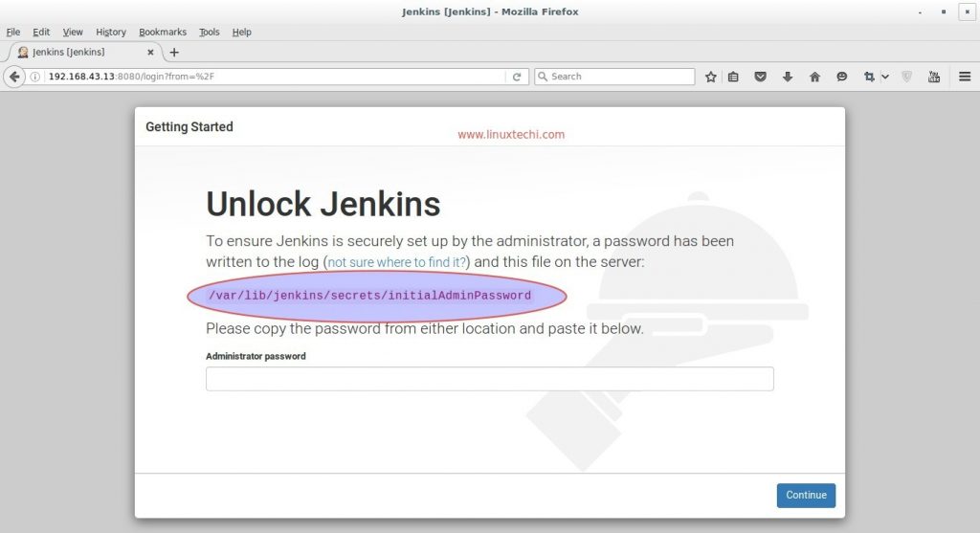Expand the crop tool dropdown arrow
The image size is (980, 533).
[x=885, y=77]
